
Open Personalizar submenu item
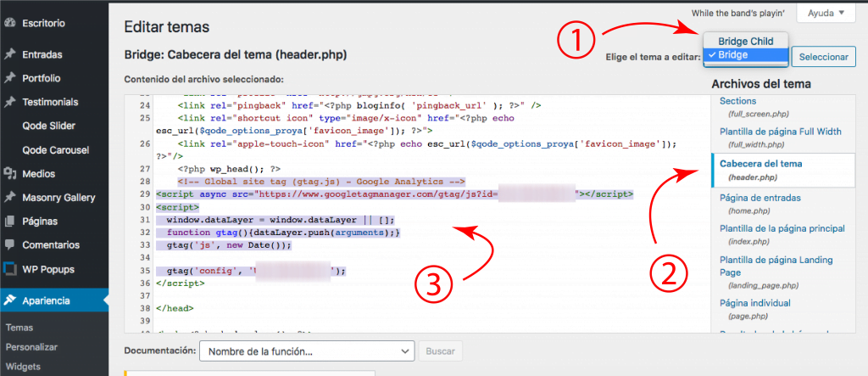pyautogui.click(x=31, y=346)
